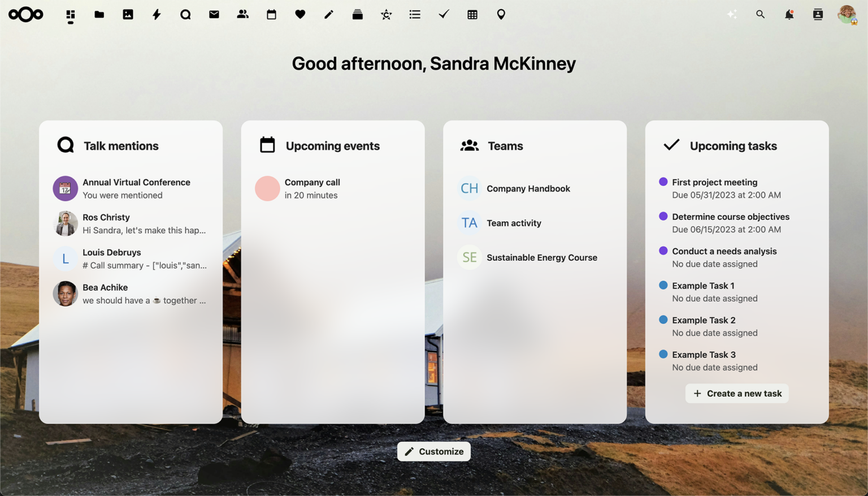Click the Customize button

click(433, 451)
